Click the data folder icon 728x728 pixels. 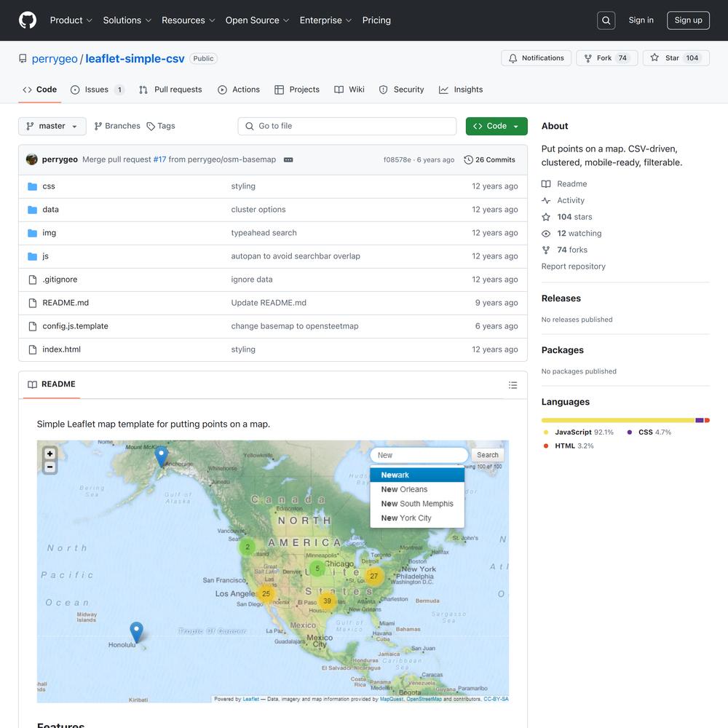coord(33,210)
